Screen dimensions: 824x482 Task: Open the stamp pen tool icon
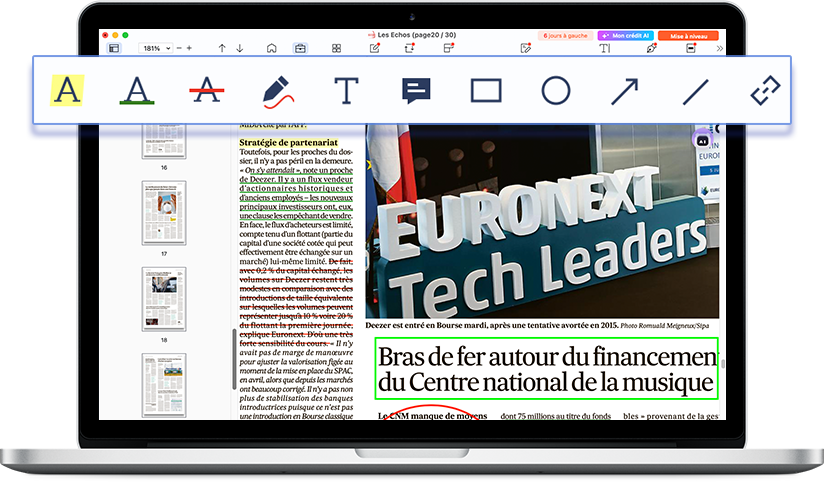coord(652,48)
